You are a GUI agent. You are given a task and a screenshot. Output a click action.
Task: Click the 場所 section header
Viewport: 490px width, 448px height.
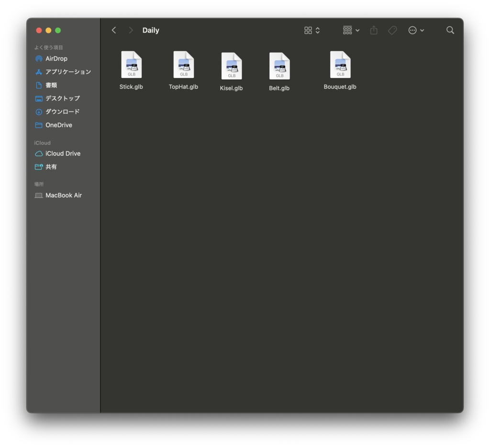tap(39, 184)
